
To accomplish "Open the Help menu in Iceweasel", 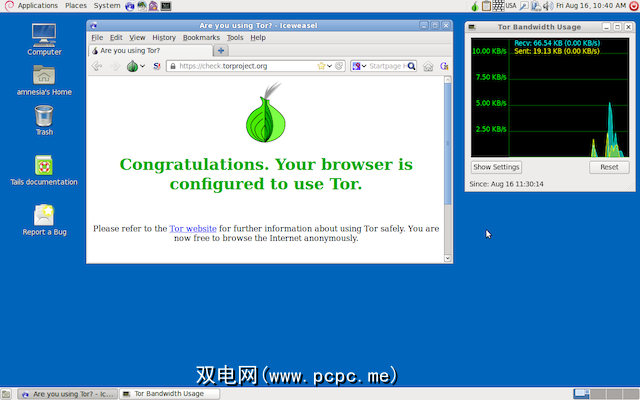I will (x=258, y=38).
